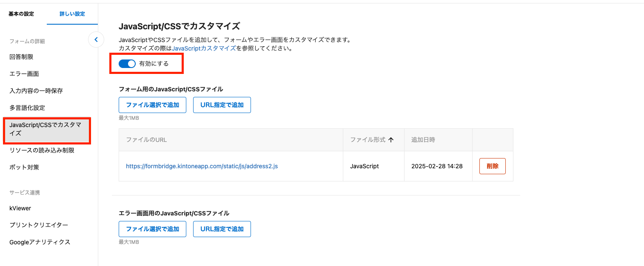Open the address2.js file URL link
Image resolution: width=644 pixels, height=266 pixels.
click(x=202, y=166)
